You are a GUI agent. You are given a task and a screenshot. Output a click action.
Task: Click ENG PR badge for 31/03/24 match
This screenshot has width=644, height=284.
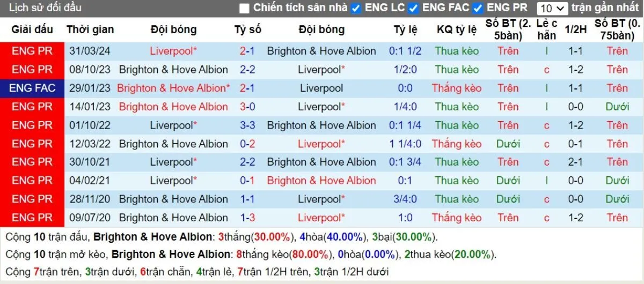32,51
